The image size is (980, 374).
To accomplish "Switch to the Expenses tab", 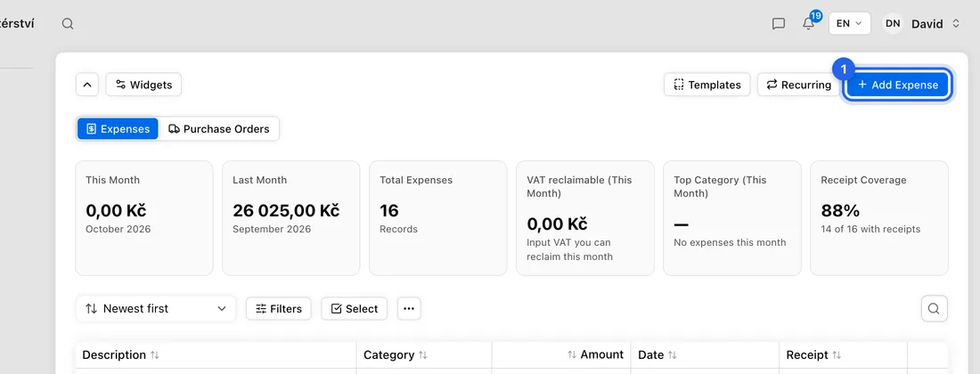I will 118,128.
